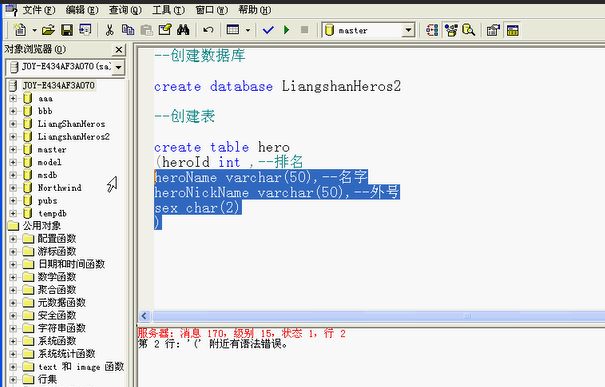The height and width of the screenshot is (387, 605).
Task: Open the 查询(Q) menu
Action: [x=125, y=10]
